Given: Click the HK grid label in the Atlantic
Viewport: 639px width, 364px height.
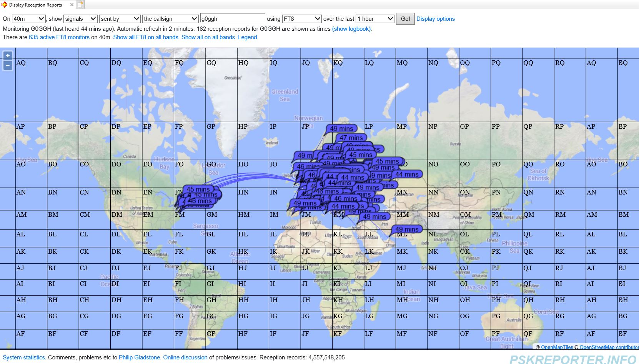Looking at the screenshot, I should click(243, 251).
